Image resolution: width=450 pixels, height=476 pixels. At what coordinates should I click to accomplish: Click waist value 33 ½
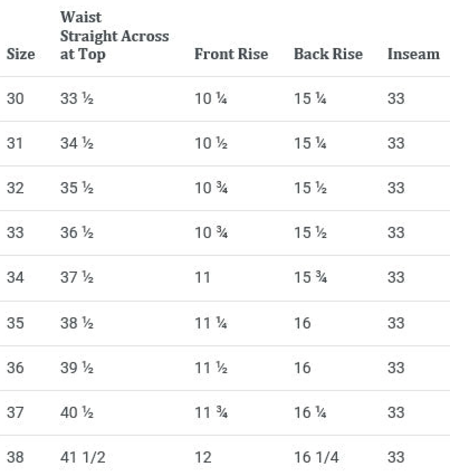point(77,99)
